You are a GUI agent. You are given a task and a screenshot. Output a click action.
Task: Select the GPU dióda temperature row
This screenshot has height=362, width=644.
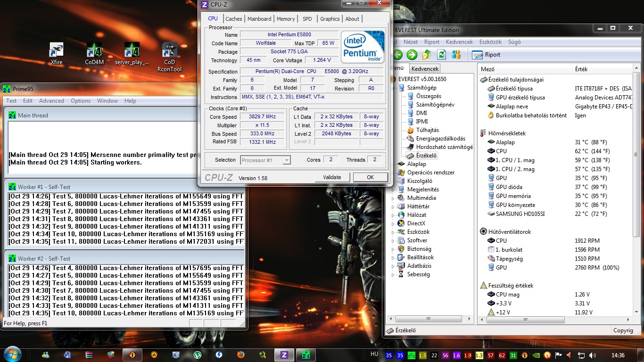pyautogui.click(x=555, y=187)
